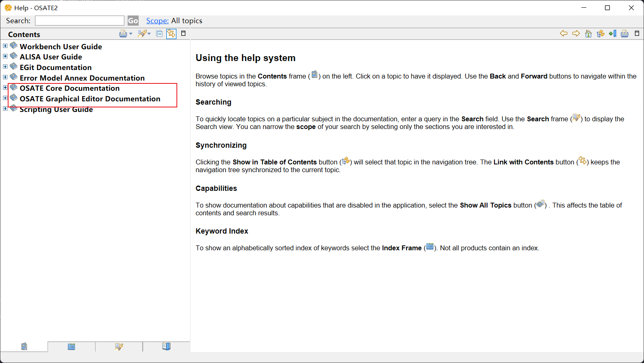Bookmark the current document
Viewport: 644px width, 363px height.
point(613,33)
